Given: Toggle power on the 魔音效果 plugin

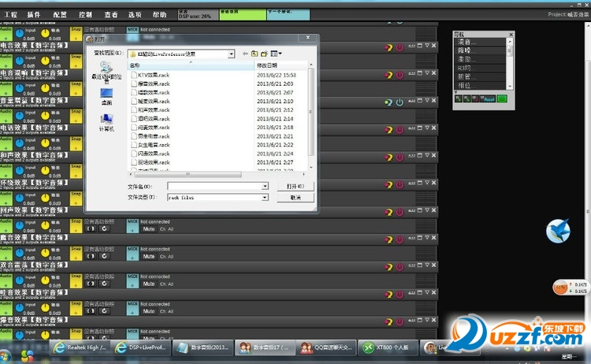Looking at the screenshot, I should pyautogui.click(x=400, y=240).
